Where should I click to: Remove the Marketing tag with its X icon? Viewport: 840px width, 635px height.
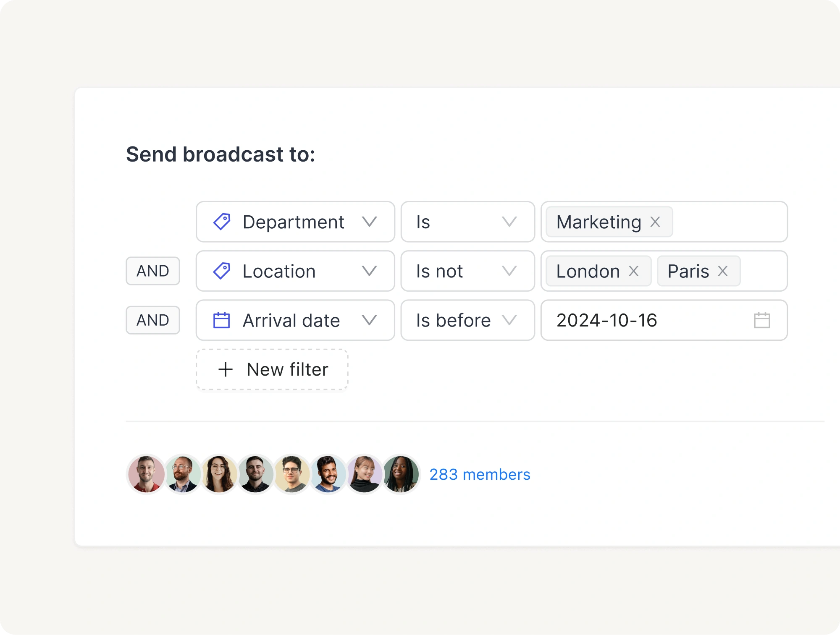point(656,222)
